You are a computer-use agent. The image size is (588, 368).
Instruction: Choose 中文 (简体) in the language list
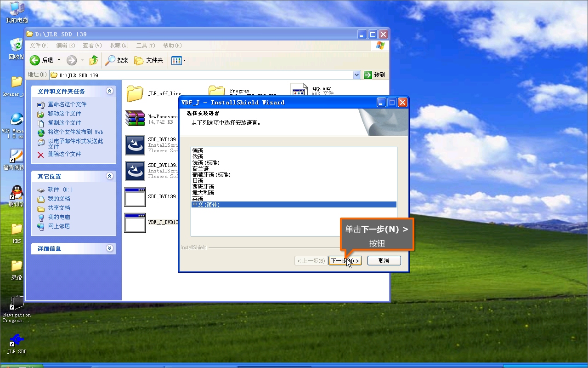(294, 205)
